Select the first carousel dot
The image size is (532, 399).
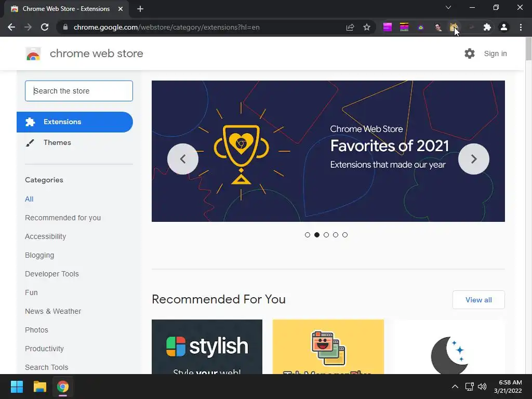point(308,235)
